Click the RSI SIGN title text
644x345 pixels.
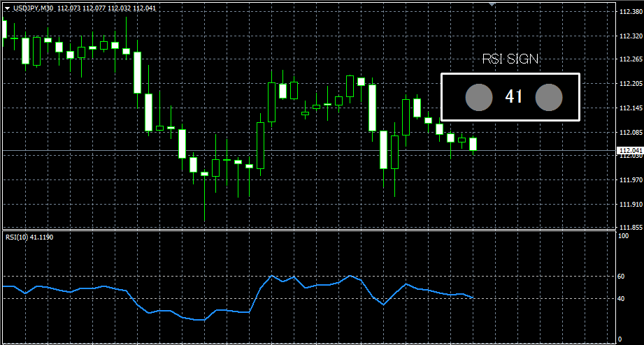coord(510,59)
